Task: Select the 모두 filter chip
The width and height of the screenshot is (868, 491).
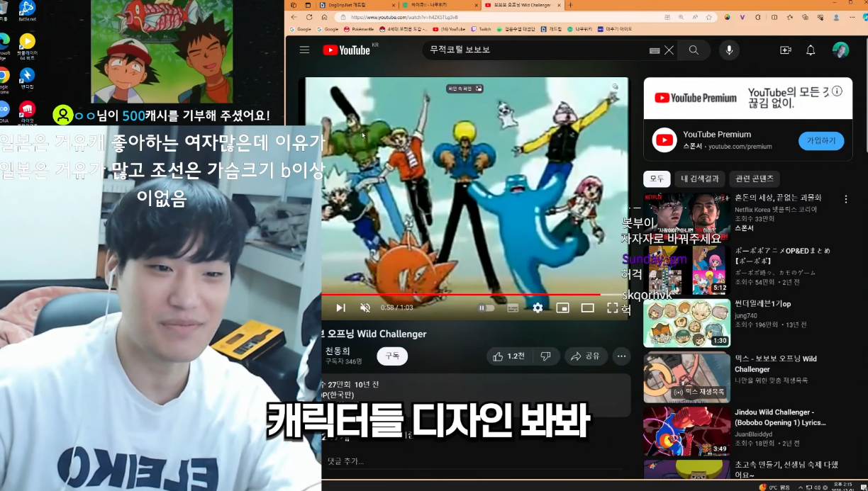Action: [657, 179]
